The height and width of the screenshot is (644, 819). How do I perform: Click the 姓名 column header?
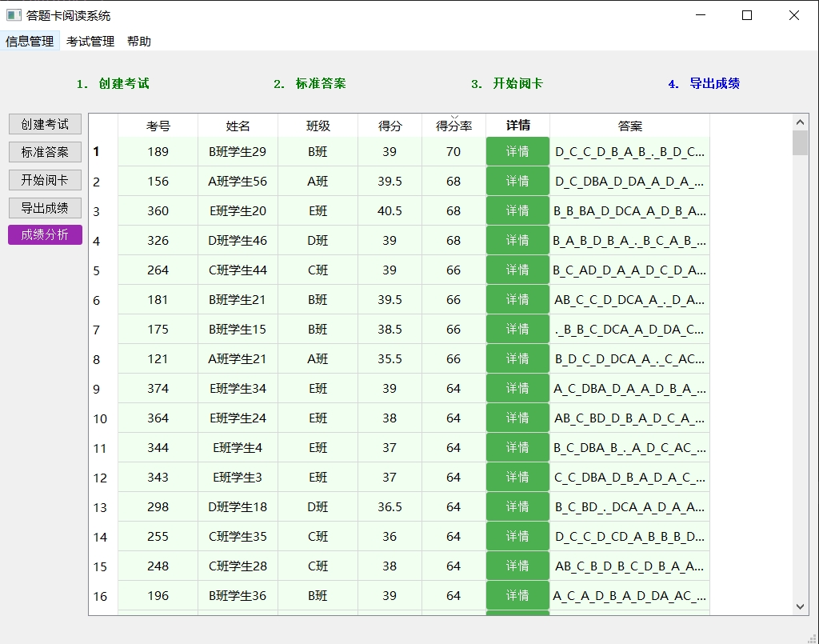(238, 125)
